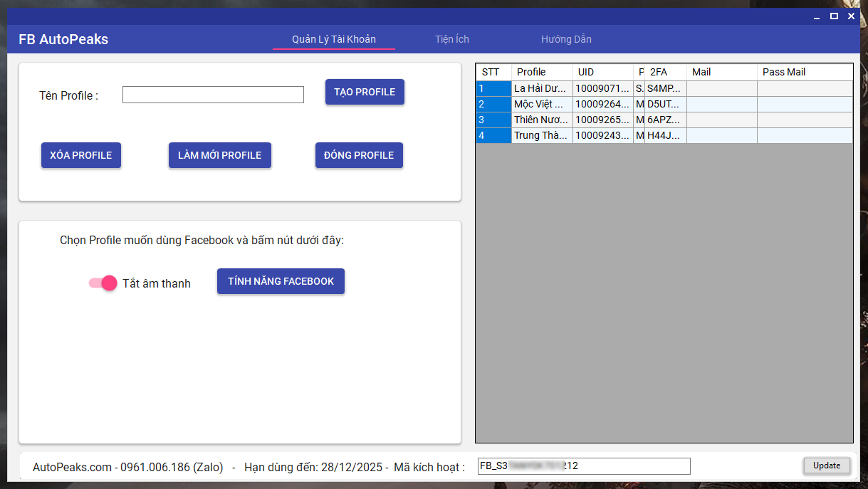This screenshot has width=868, height=489.
Task: Focus the Tên Profile text field
Action: pyautogui.click(x=213, y=95)
